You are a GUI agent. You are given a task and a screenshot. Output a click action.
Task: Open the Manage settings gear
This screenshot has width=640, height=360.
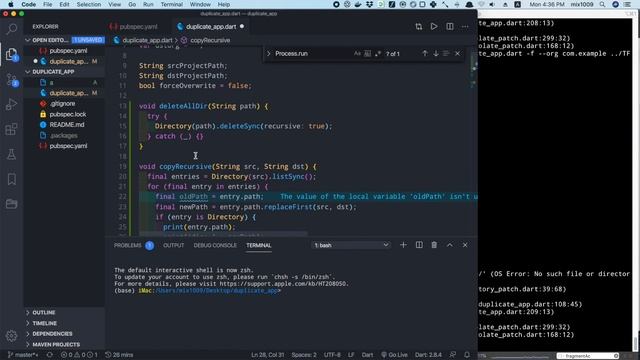11,336
